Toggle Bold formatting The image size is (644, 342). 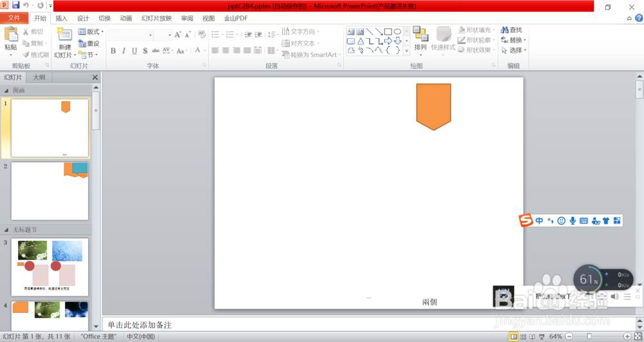coord(113,50)
